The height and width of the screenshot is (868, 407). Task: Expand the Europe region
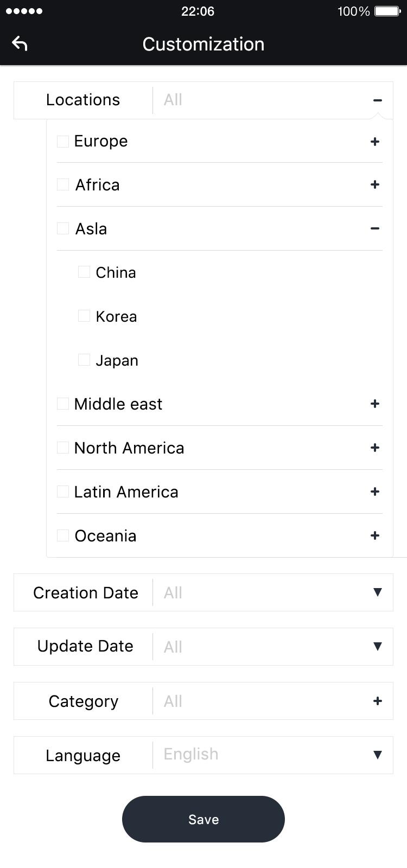[x=374, y=141]
